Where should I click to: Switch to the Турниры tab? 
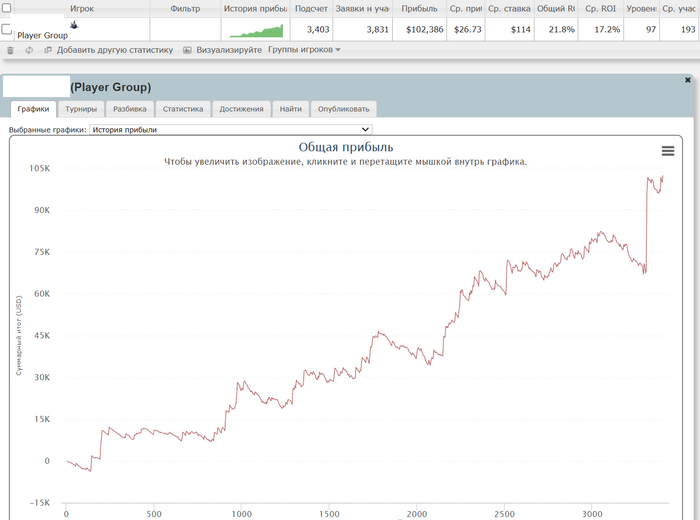click(81, 109)
